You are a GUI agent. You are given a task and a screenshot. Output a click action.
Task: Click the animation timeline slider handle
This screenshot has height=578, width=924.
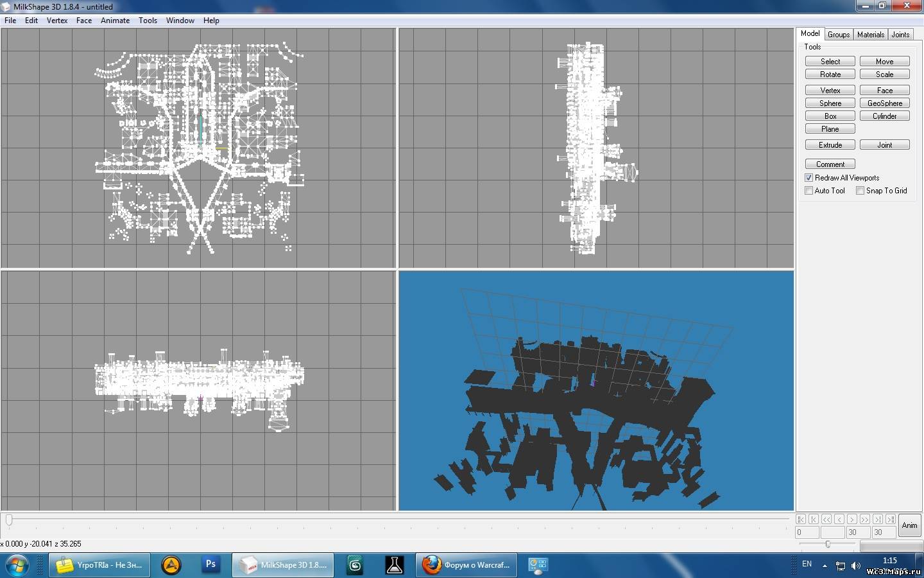coord(9,520)
